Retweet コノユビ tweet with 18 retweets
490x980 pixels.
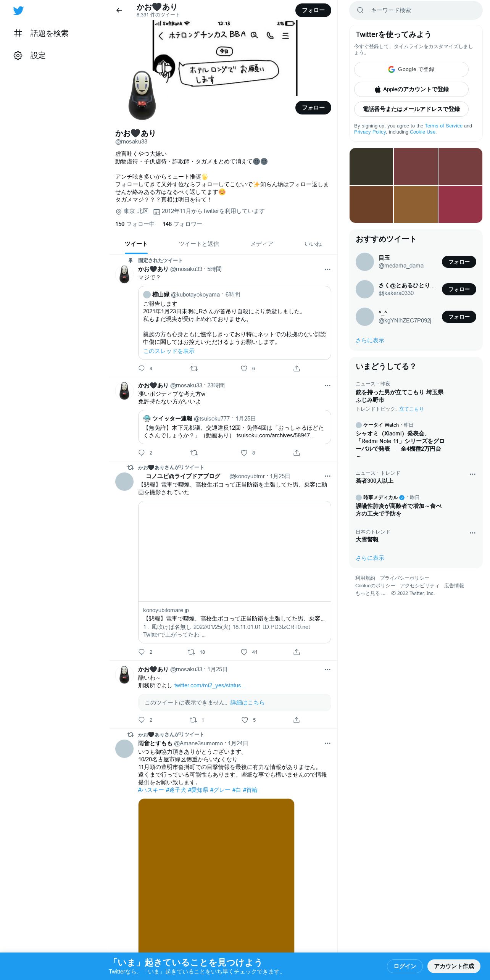192,652
